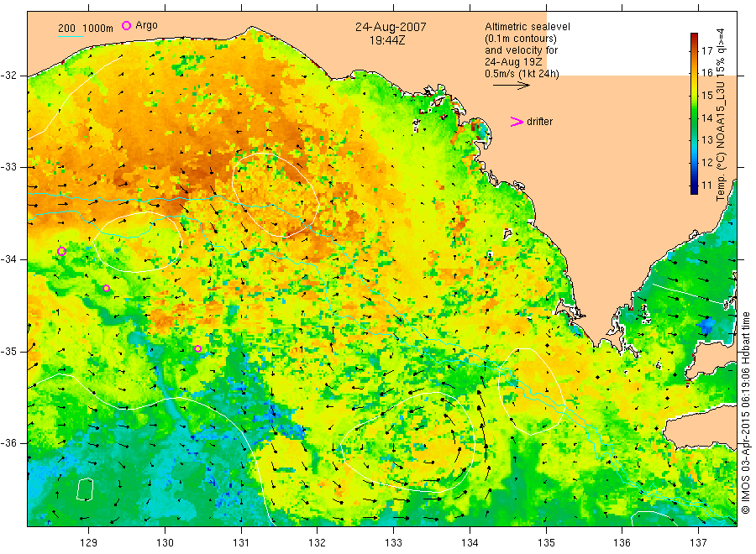Click the temperature color bar scale
The height and width of the screenshot is (554, 756).
coord(694,113)
